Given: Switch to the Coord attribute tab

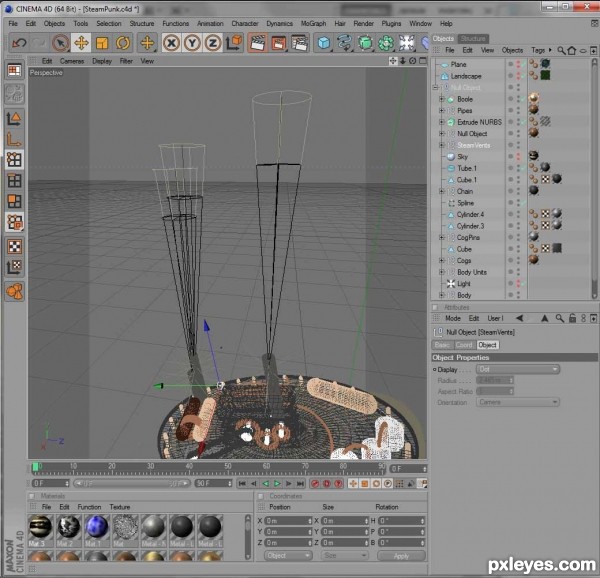Looking at the screenshot, I should click(x=464, y=345).
